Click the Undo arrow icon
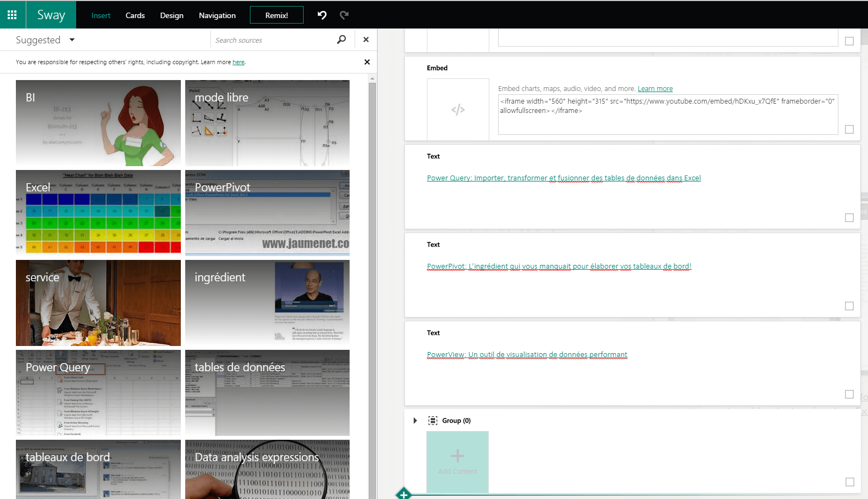 pyautogui.click(x=322, y=15)
